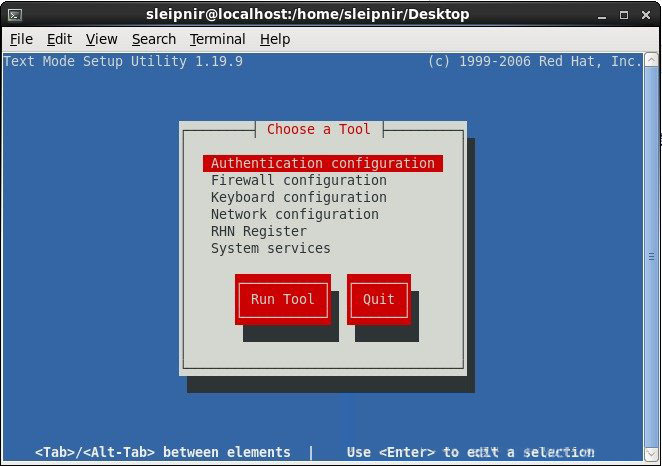Viewport: 662px width, 466px height.
Task: Open the File menu
Action: [21, 39]
